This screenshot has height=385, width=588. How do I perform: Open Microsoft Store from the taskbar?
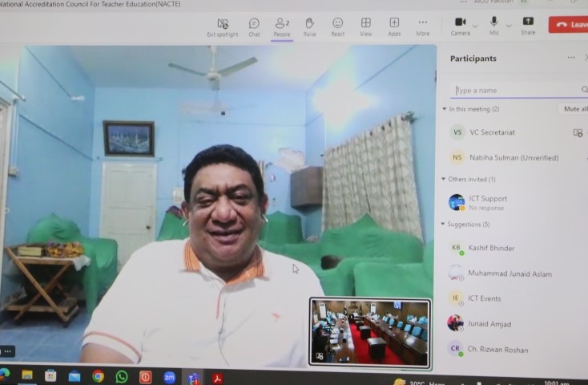50,375
